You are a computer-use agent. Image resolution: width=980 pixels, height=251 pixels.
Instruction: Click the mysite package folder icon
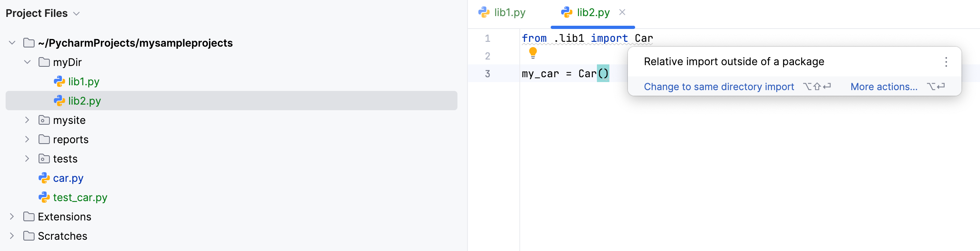click(44, 120)
